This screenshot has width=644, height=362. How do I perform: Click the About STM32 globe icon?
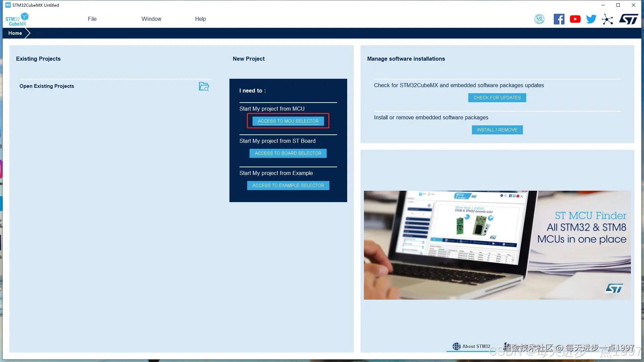pyautogui.click(x=457, y=346)
